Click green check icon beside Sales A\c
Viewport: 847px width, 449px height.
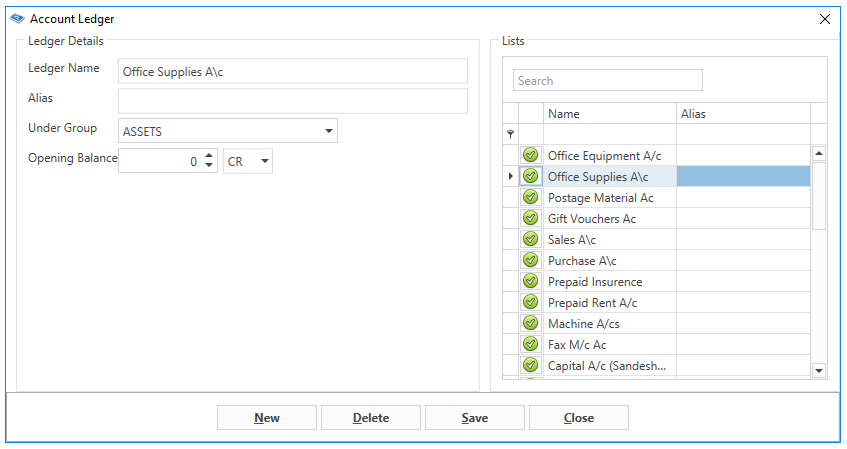[x=530, y=239]
